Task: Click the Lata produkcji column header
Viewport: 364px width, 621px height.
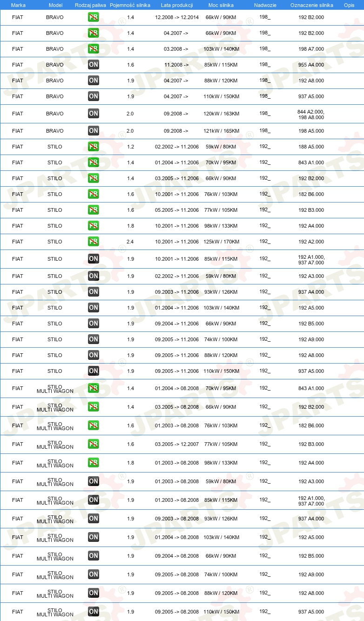Action: pos(177,5)
